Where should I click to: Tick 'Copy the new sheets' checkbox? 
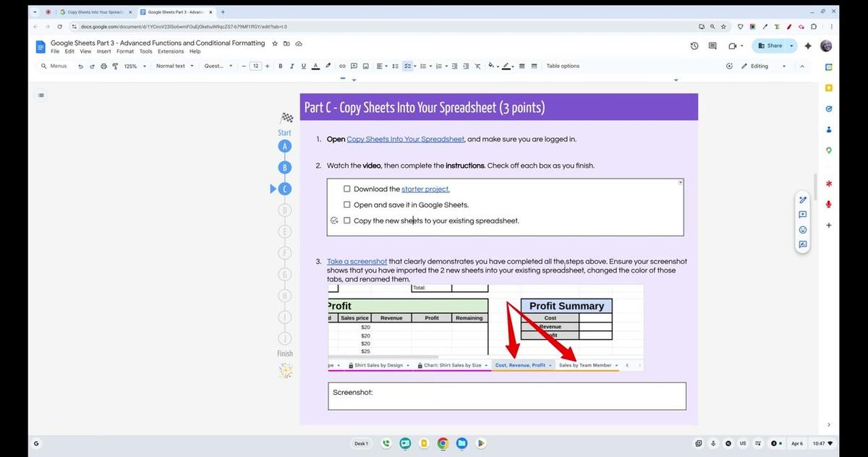click(346, 221)
